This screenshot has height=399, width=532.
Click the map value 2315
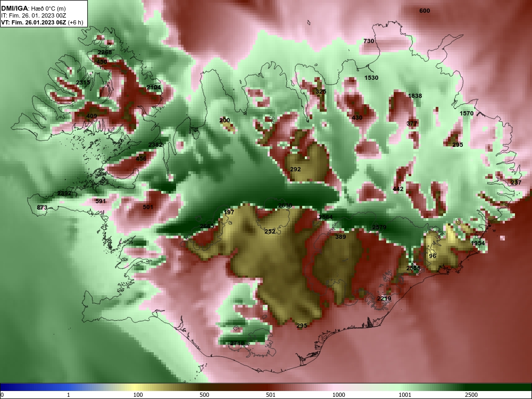pyautogui.click(x=83, y=83)
